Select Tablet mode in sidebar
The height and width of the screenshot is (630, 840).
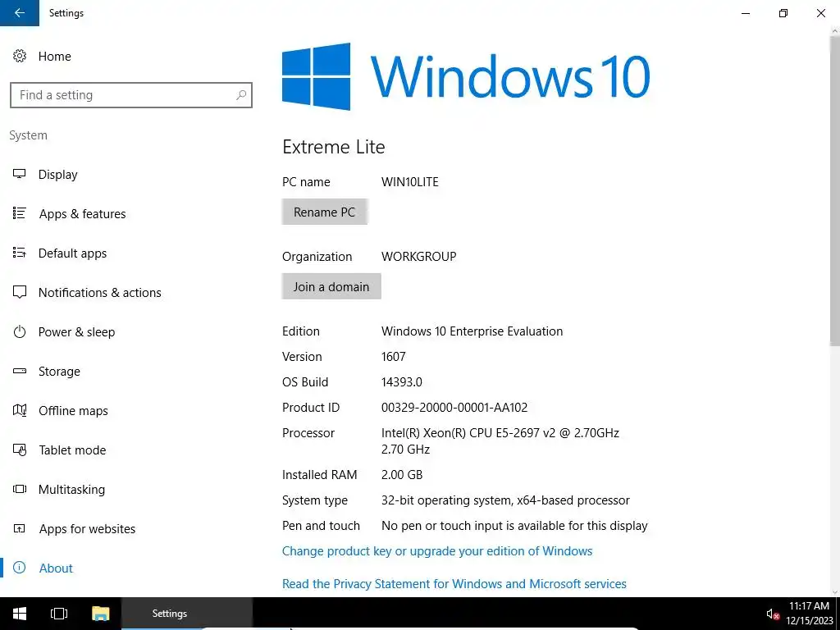click(72, 450)
